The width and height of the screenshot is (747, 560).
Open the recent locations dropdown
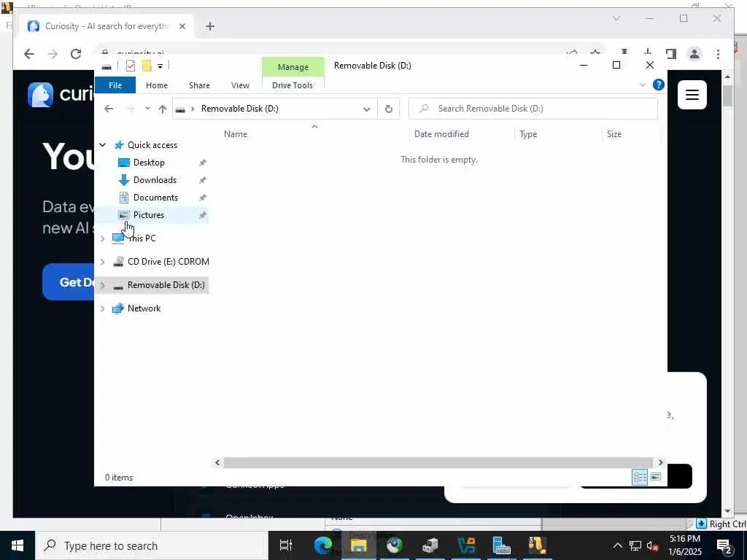[x=147, y=109]
